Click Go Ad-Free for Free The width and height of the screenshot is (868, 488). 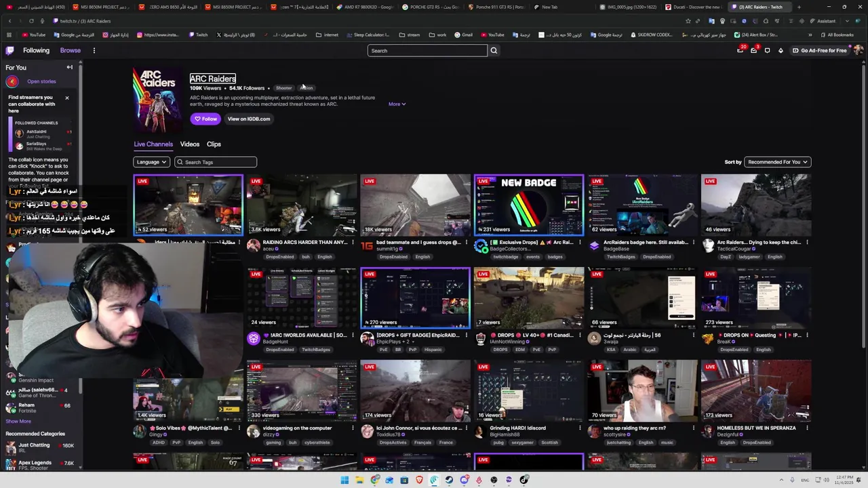click(818, 50)
